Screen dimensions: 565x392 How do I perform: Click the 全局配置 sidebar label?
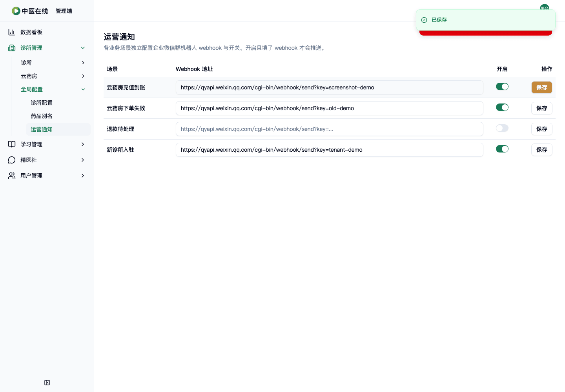point(32,89)
